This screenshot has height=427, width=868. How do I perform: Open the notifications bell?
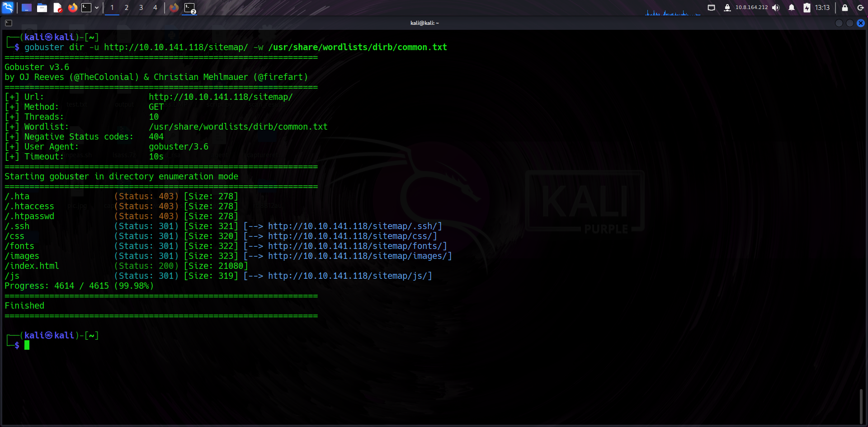coord(792,8)
